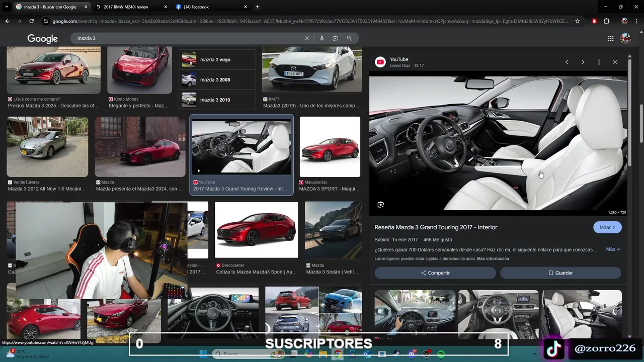This screenshot has height=362, width=644.
Task: Open File Explorer from the taskbar
Action: [323, 354]
